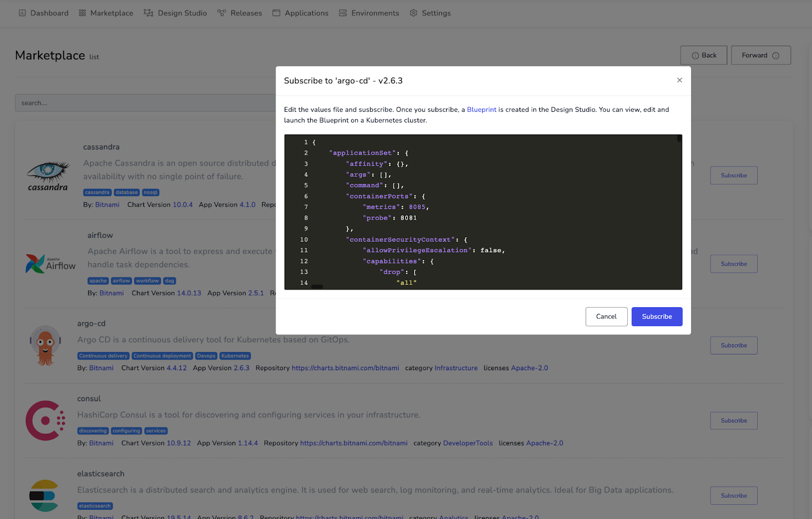Click argo-cd Apache-2.0 license link
Image resolution: width=812 pixels, height=519 pixels.
(x=529, y=368)
